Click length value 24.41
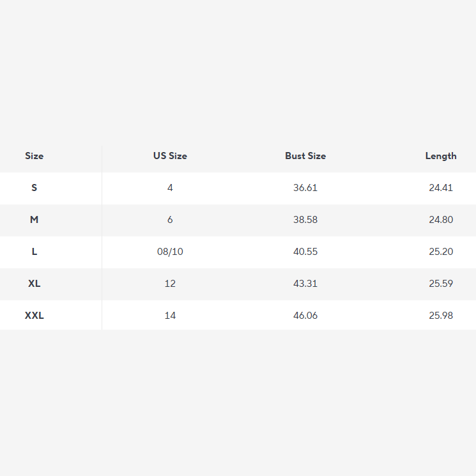476x476 pixels. (441, 188)
